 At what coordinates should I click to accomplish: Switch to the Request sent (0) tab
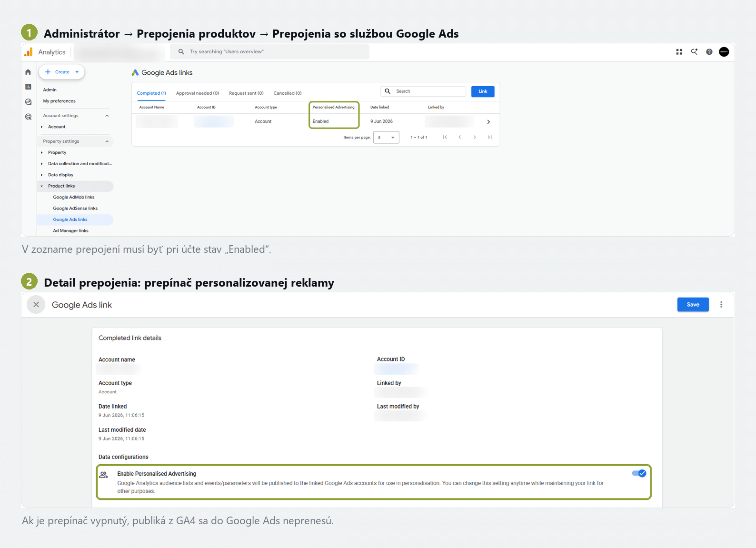coord(246,93)
